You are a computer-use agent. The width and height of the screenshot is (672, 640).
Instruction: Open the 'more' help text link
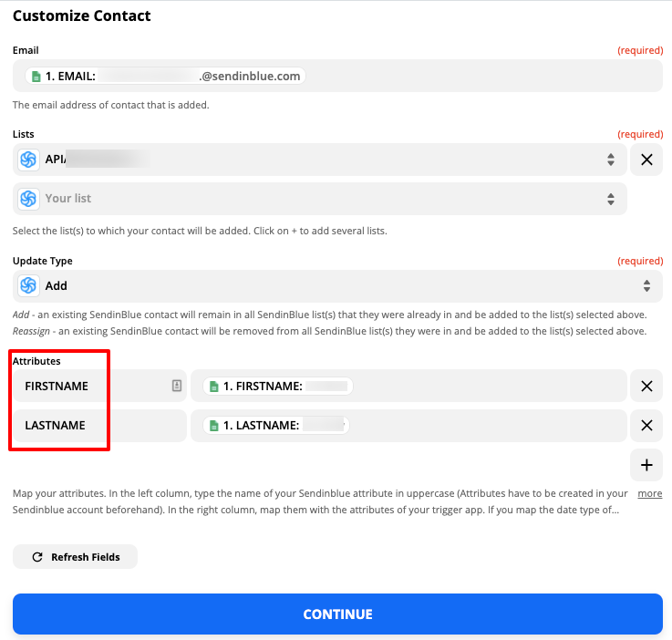[x=650, y=493]
